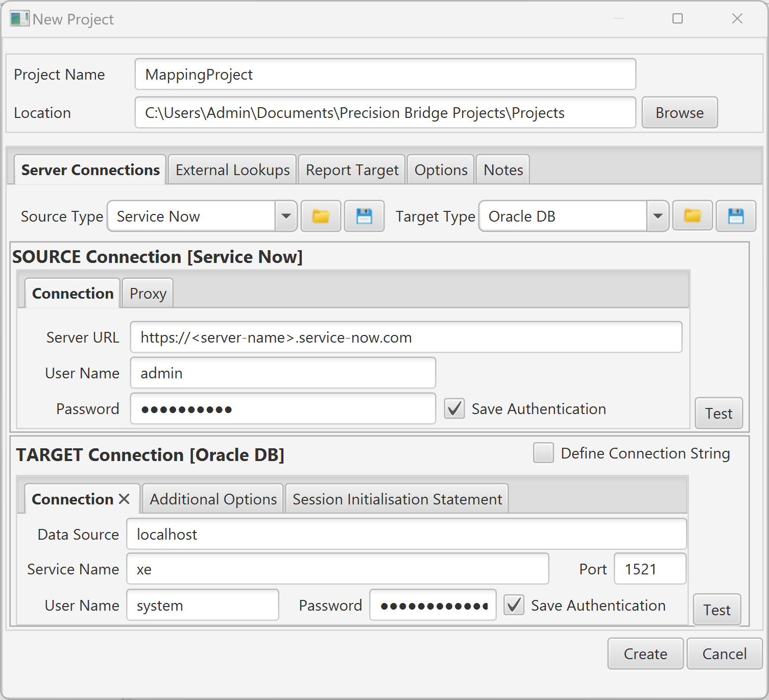Click the Server URL label
Image resolution: width=769 pixels, height=700 pixels.
(83, 337)
